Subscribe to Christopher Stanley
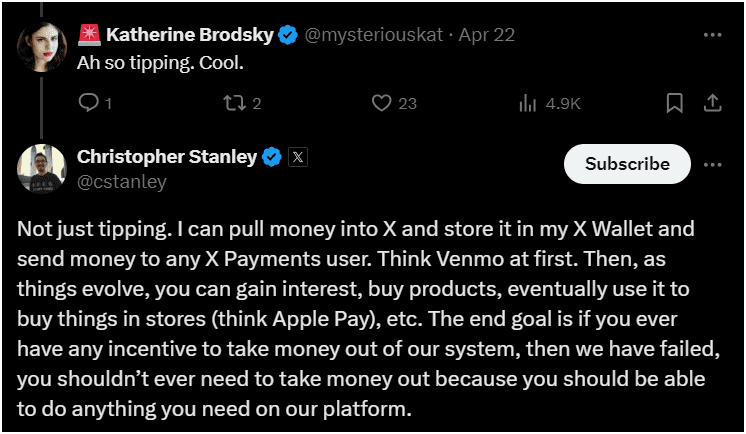 [627, 164]
